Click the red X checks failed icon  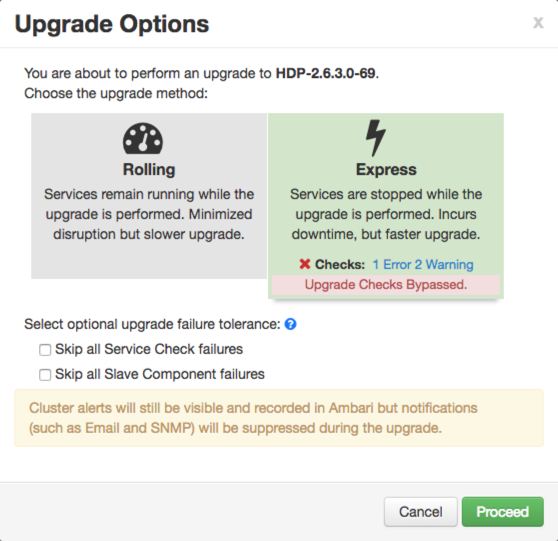(x=305, y=264)
